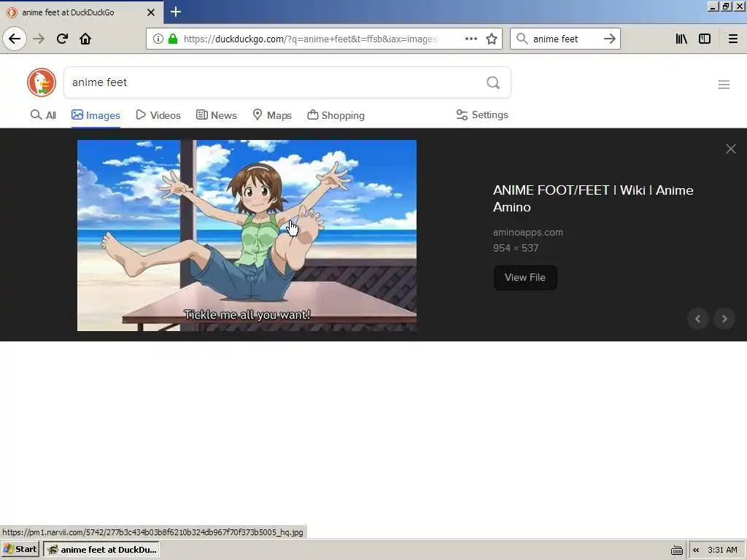
Task: Open the Windows Start menu
Action: coord(20,550)
